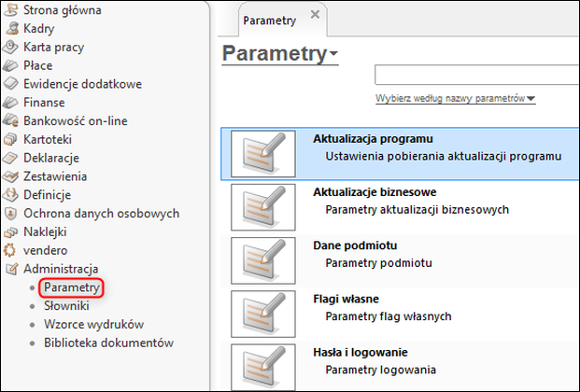
Task: Click the Bankowość on-line icon
Action: (10, 120)
